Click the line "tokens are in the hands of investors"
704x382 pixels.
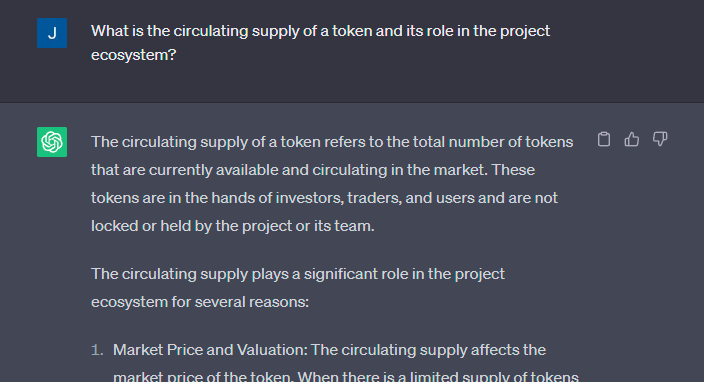tap(324, 198)
